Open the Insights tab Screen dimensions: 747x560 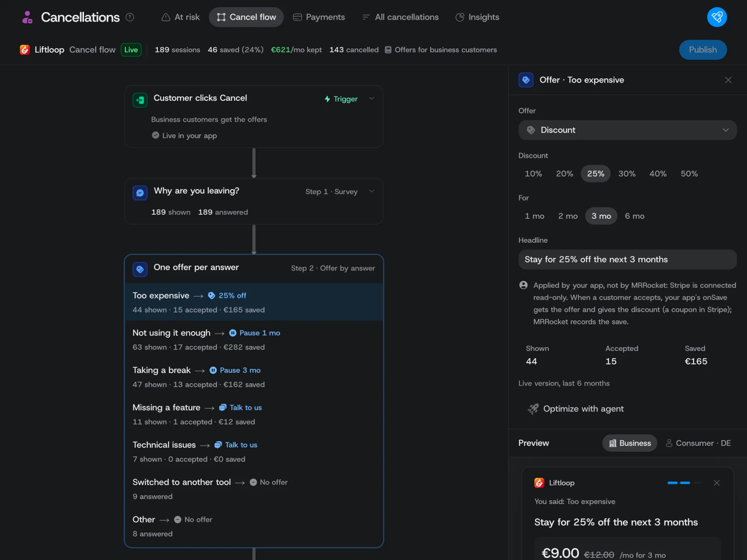pyautogui.click(x=477, y=17)
